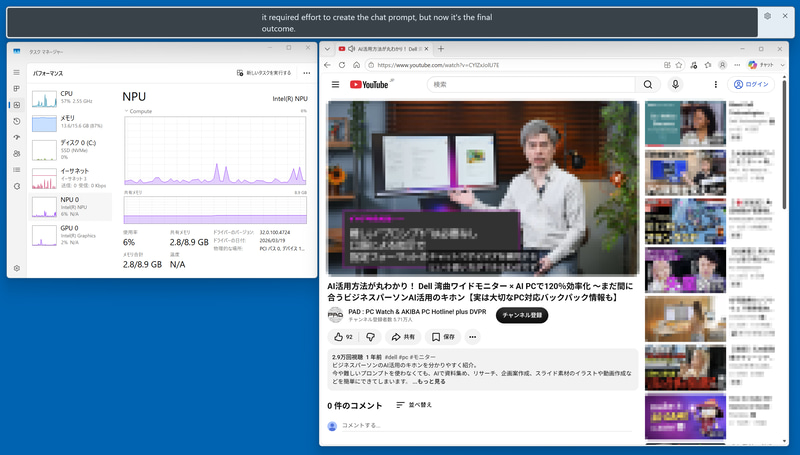This screenshot has width=800, height=455.
Task: Click driver version 32.0.100.4724
Action: (x=274, y=232)
